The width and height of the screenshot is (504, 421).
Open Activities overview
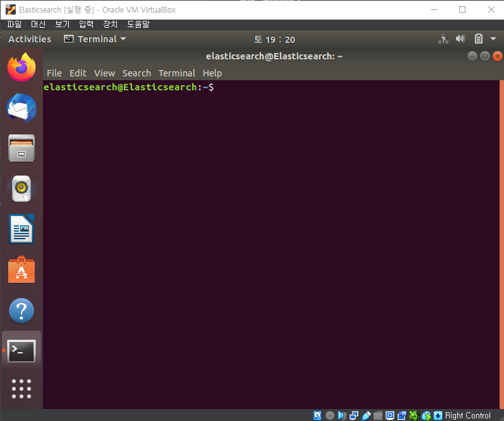30,39
